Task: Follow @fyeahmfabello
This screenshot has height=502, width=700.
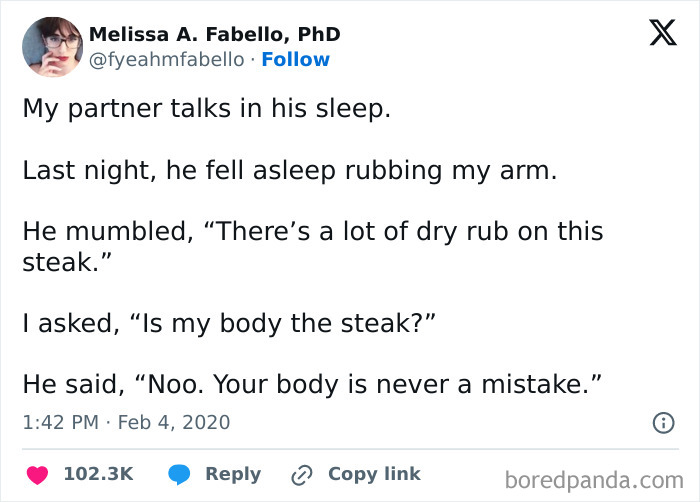Action: point(295,60)
